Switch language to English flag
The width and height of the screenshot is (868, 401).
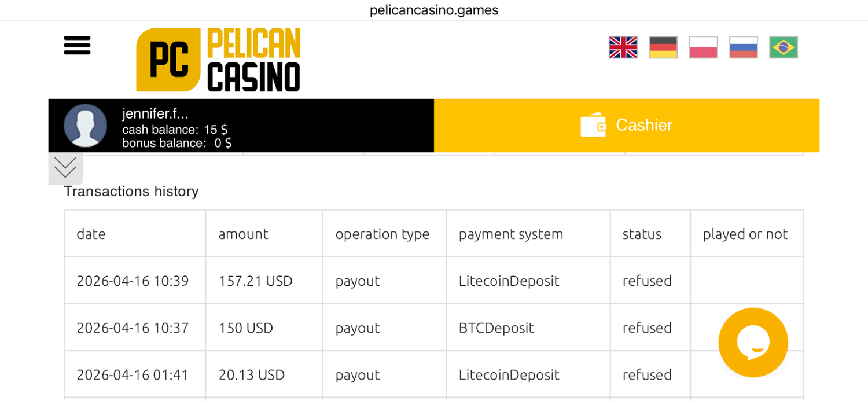623,47
